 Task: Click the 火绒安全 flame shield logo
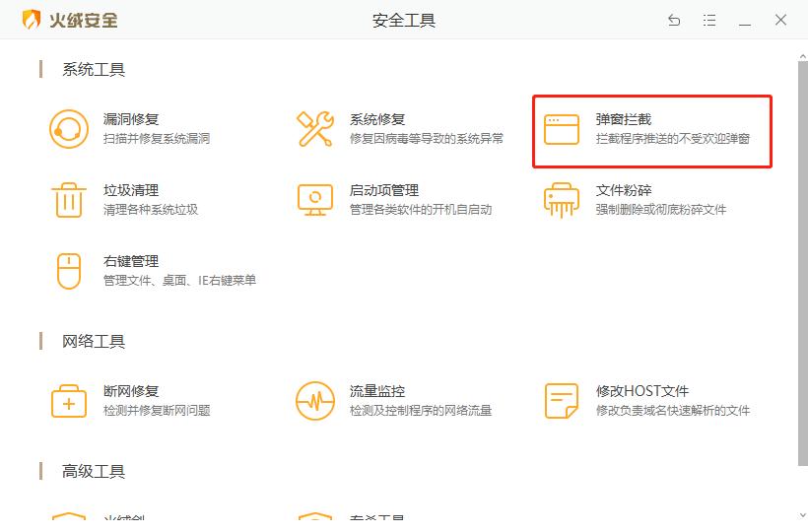[31, 20]
